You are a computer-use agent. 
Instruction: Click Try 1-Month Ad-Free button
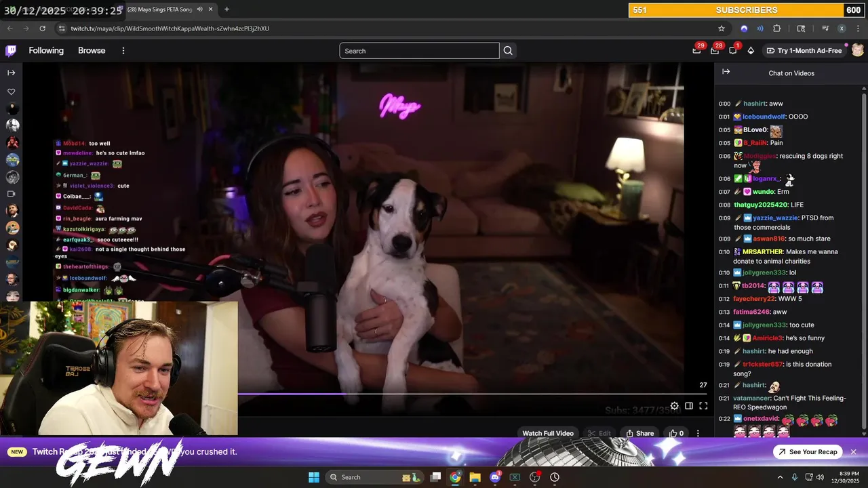tap(804, 51)
